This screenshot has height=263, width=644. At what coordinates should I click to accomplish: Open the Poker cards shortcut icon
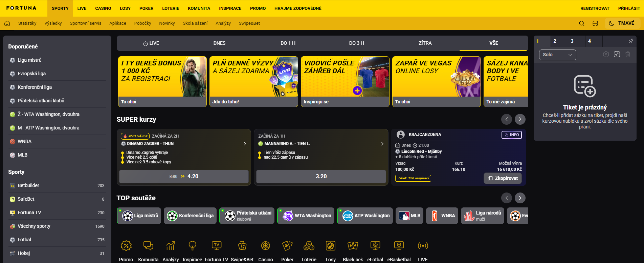point(287,246)
